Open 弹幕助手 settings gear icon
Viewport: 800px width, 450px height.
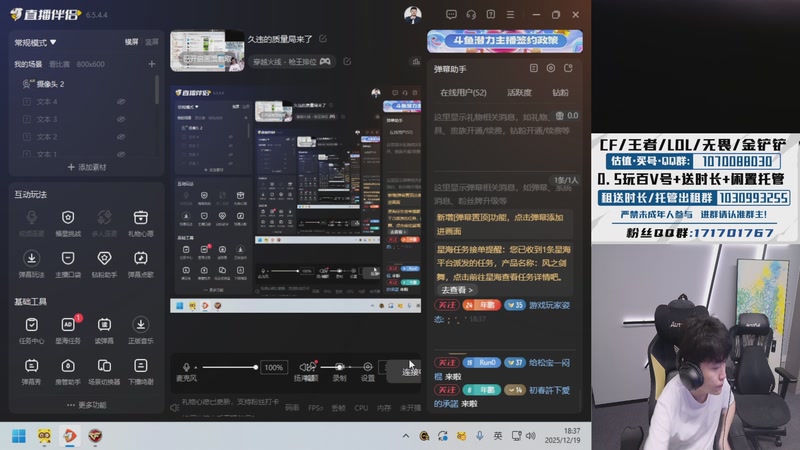pos(551,68)
